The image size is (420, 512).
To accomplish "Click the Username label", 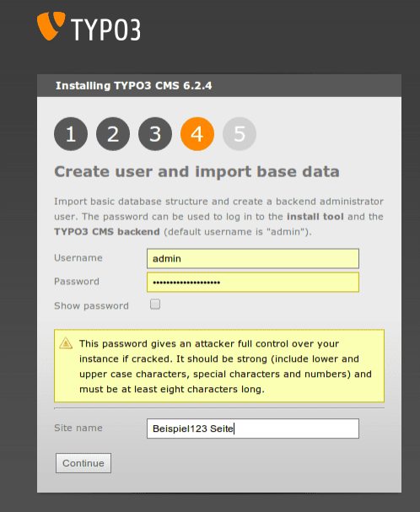I will [78, 258].
